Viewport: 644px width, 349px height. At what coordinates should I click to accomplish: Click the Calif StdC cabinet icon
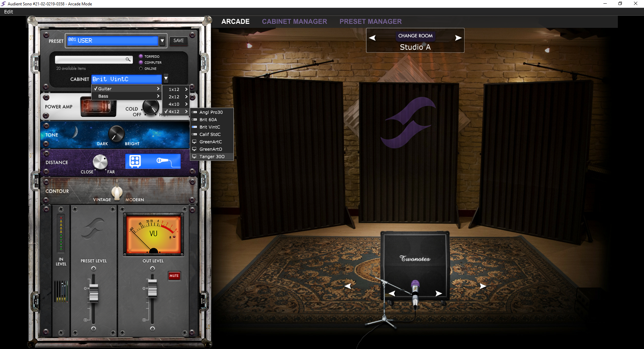tap(194, 134)
